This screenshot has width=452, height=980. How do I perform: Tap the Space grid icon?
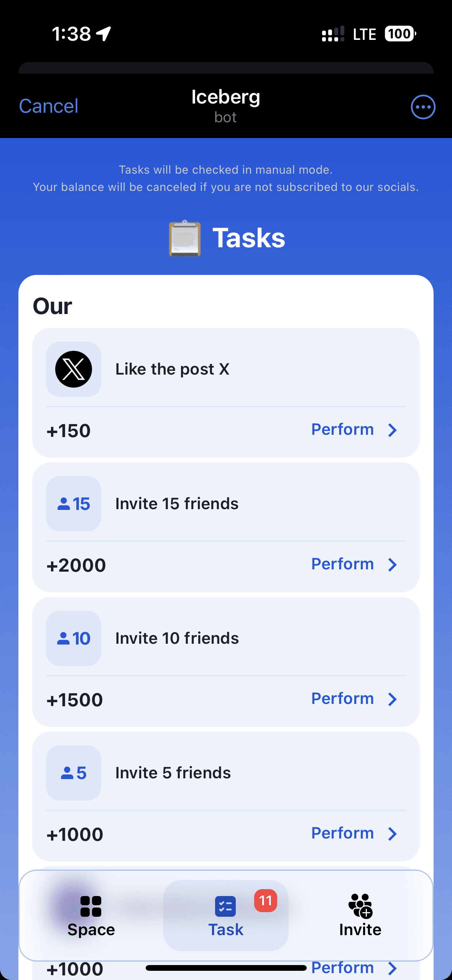(91, 906)
